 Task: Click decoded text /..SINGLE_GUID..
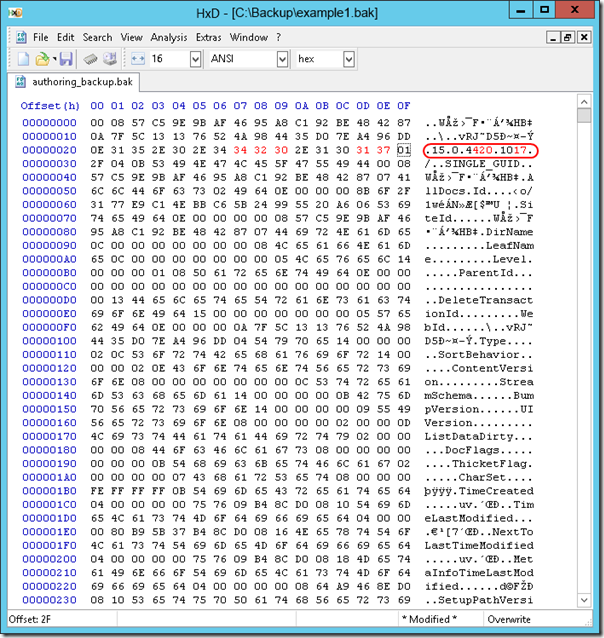coord(479,164)
